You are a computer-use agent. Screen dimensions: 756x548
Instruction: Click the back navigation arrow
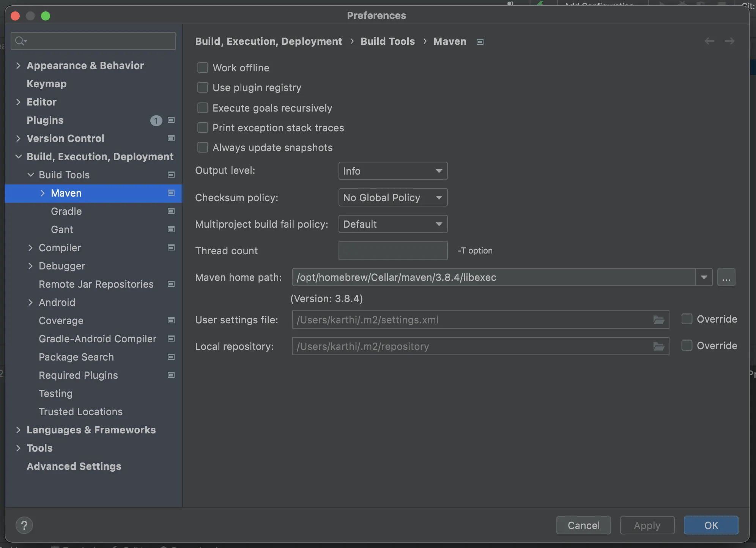click(709, 41)
